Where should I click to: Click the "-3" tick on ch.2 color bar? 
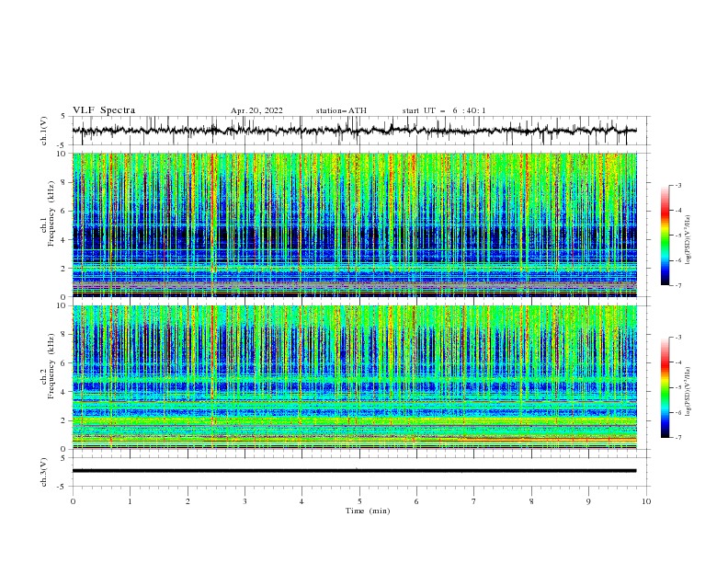pyautogui.click(x=678, y=338)
